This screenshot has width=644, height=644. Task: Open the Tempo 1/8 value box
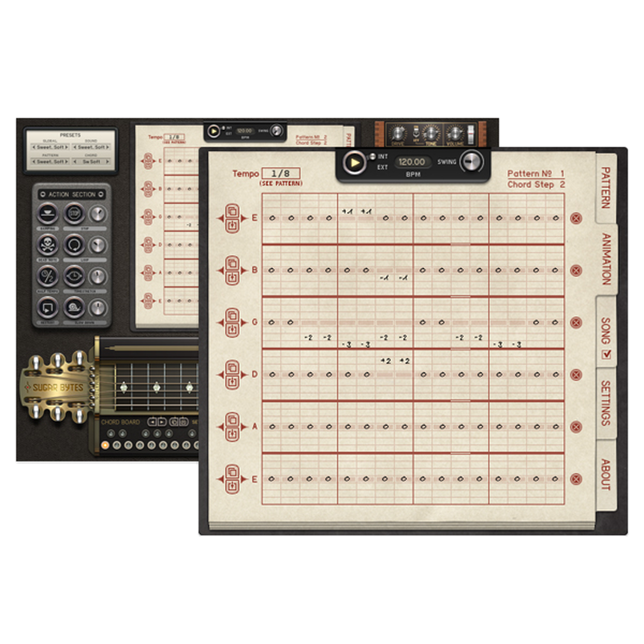[x=281, y=173]
